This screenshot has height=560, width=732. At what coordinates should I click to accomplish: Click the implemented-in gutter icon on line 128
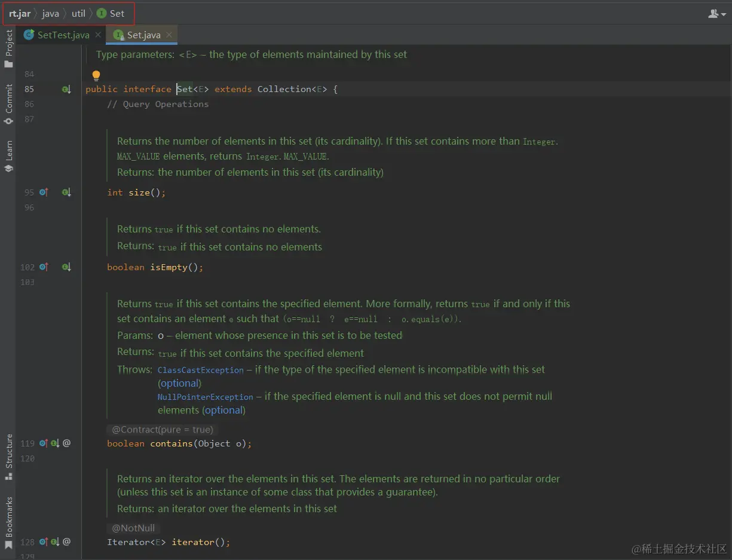[x=55, y=542]
